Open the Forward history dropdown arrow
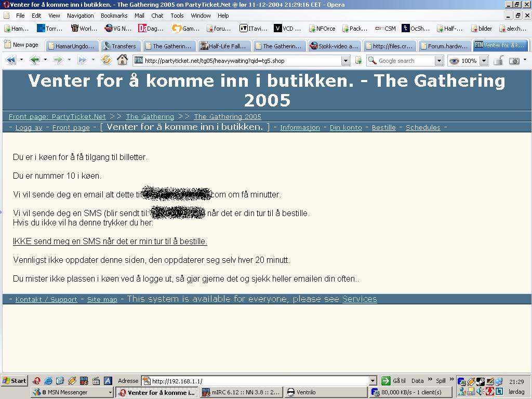The height and width of the screenshot is (399, 532). click(x=69, y=60)
